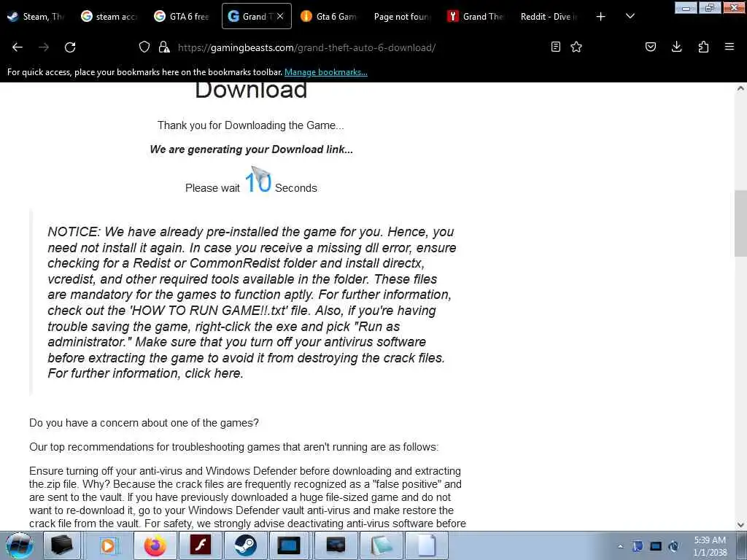The height and width of the screenshot is (560, 747).
Task: Open the Flash taskbar icon
Action: 200,545
